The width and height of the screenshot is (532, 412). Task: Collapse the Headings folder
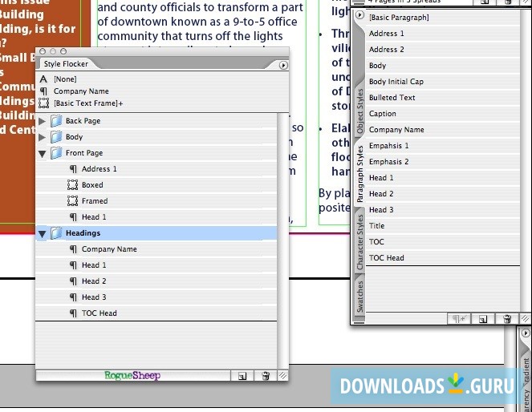(42, 234)
